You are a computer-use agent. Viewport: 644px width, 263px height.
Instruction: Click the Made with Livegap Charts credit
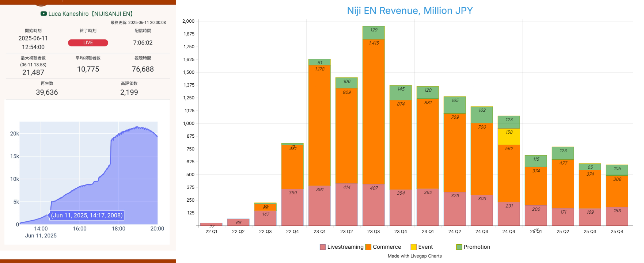[x=414, y=256]
